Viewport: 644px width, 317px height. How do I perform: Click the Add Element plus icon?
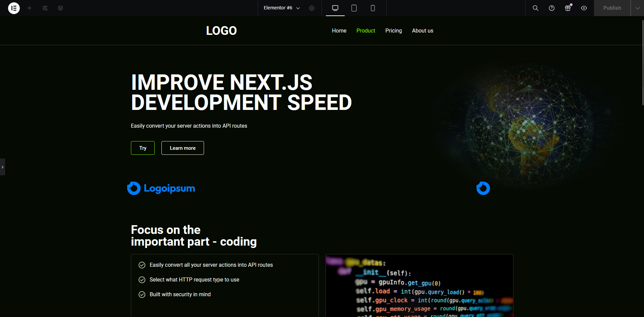30,8
